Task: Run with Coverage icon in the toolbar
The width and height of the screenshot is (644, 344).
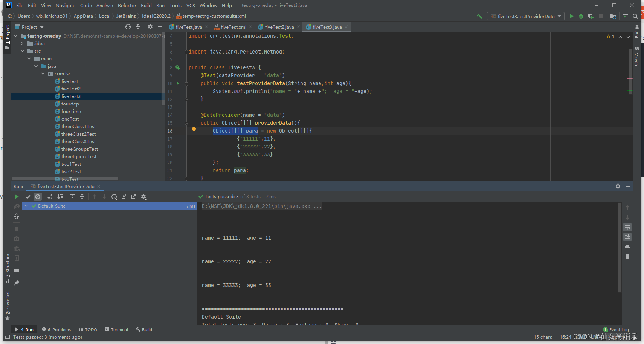Action: (x=591, y=16)
